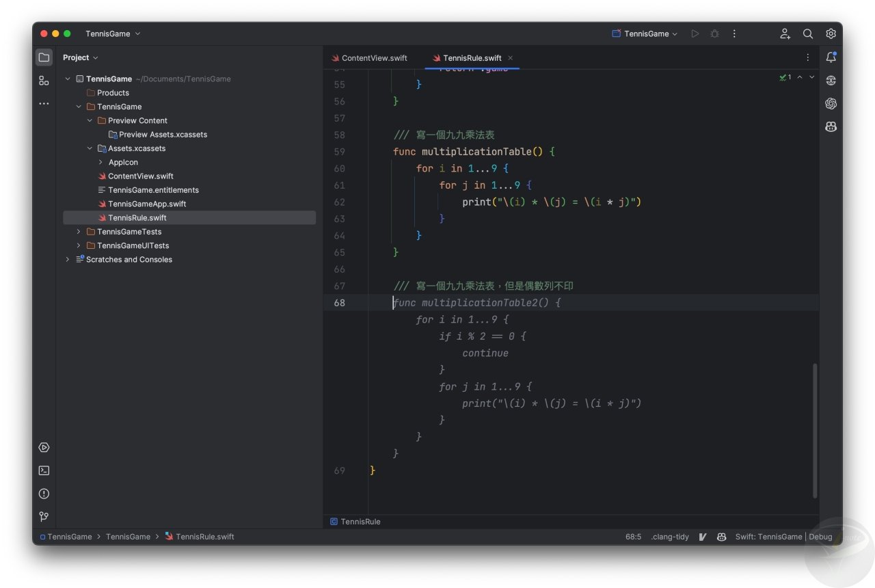Image resolution: width=875 pixels, height=588 pixels.
Task: Switch to the ContentView.swift tab
Action: (x=375, y=58)
